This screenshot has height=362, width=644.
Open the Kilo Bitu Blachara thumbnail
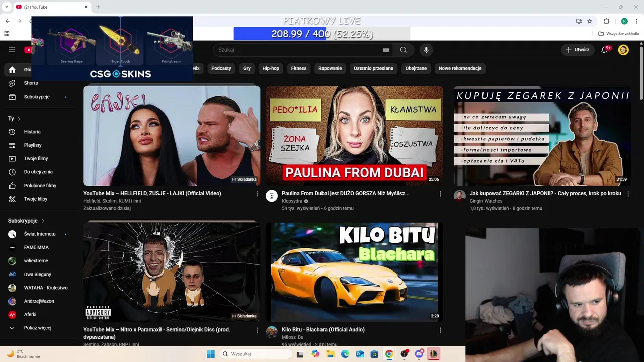[354, 272]
